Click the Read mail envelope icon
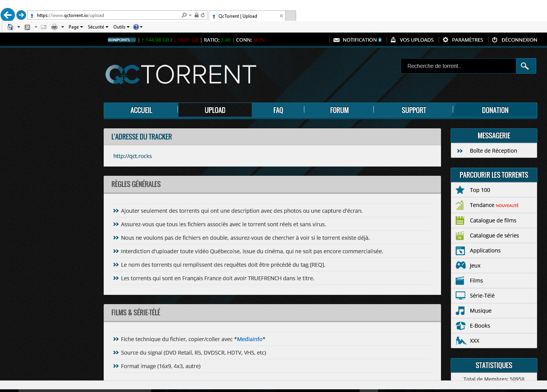547x392 pixels. pos(44,27)
